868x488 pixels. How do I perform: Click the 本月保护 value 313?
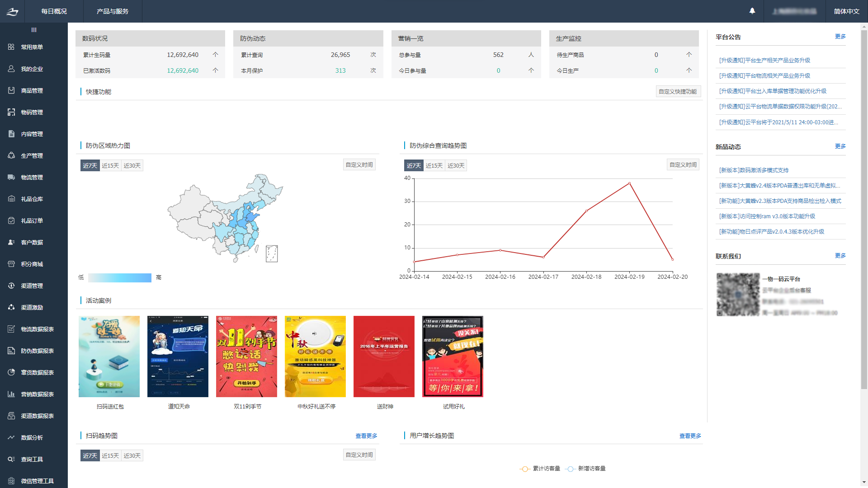pos(340,71)
